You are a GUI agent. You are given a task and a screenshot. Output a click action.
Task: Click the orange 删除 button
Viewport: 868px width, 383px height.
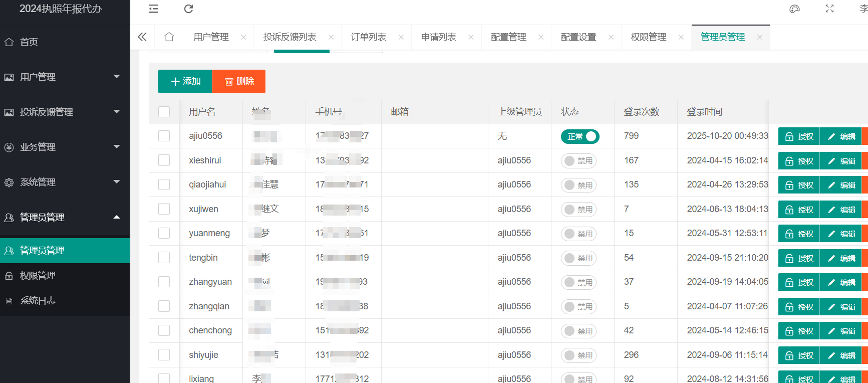(x=239, y=82)
